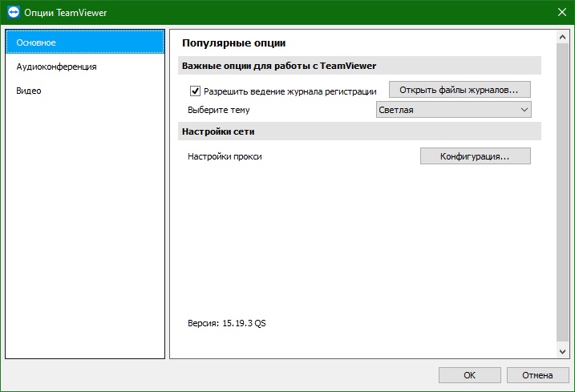Viewport: 575px width, 392px height.
Task: Click Важные опции для работы с TeamViewer header
Action: [x=359, y=66]
